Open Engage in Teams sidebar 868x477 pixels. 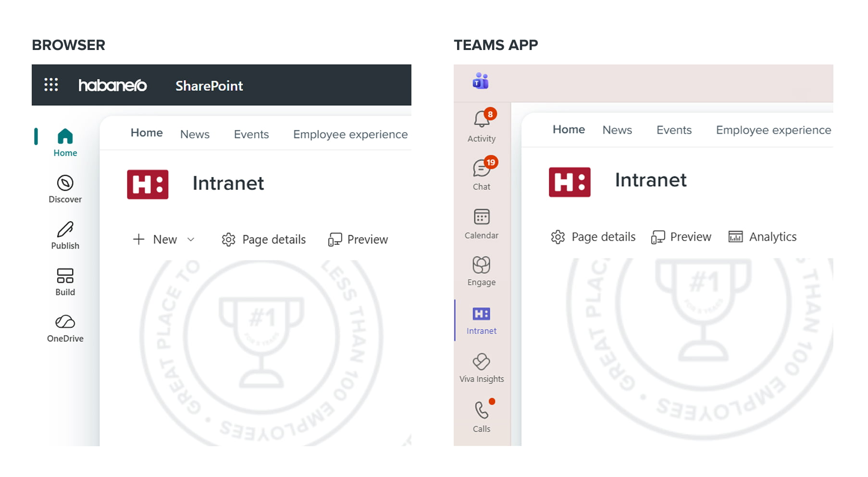(x=482, y=271)
